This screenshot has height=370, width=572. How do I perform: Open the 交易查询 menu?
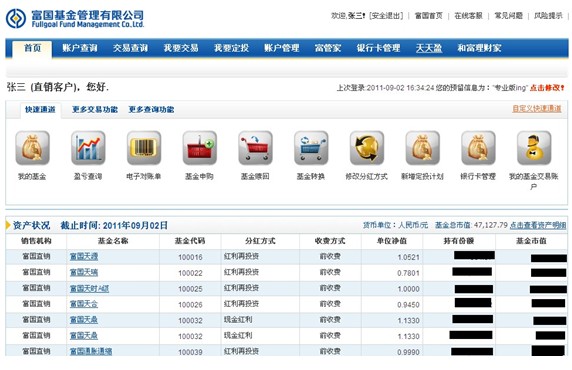(x=130, y=48)
